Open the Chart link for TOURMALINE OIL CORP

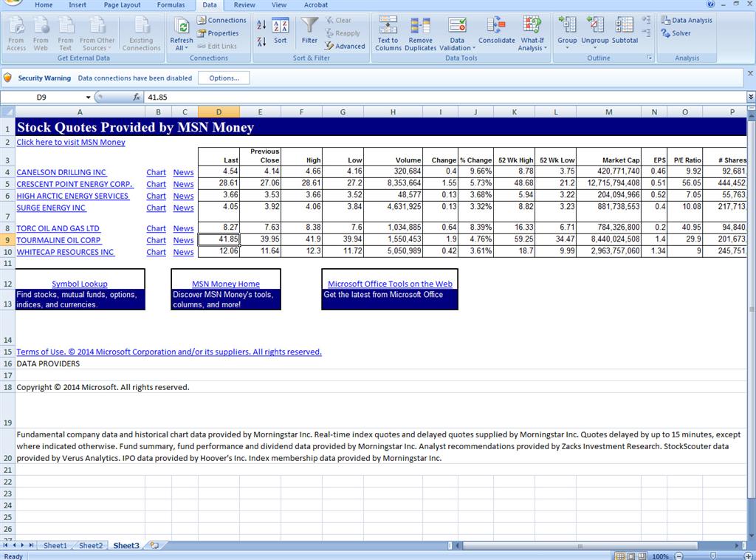coord(157,240)
